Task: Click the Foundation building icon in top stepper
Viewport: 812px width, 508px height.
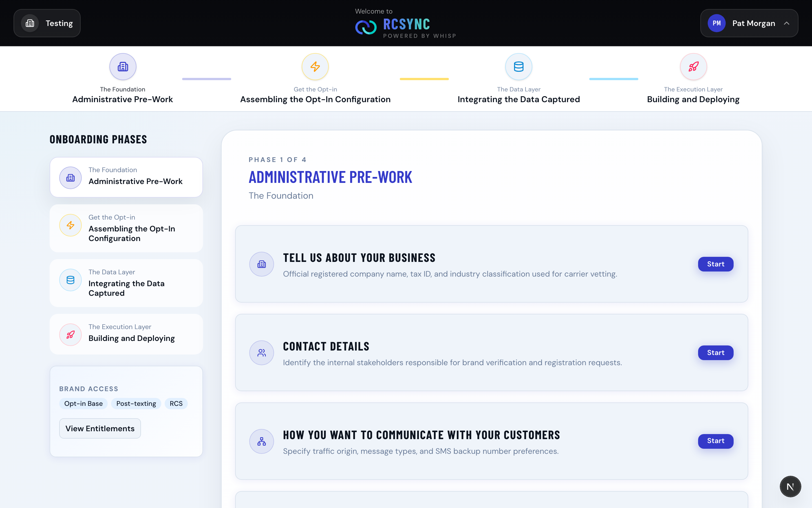Action: [123, 67]
